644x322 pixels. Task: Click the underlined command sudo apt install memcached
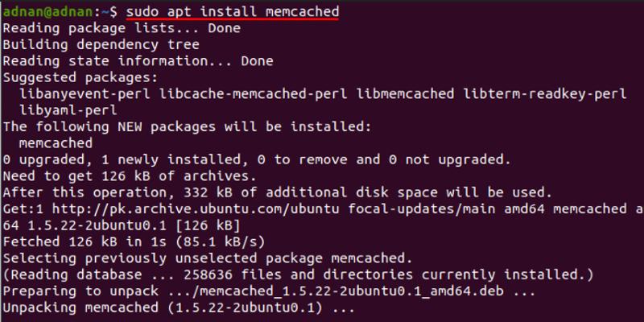coord(233,12)
